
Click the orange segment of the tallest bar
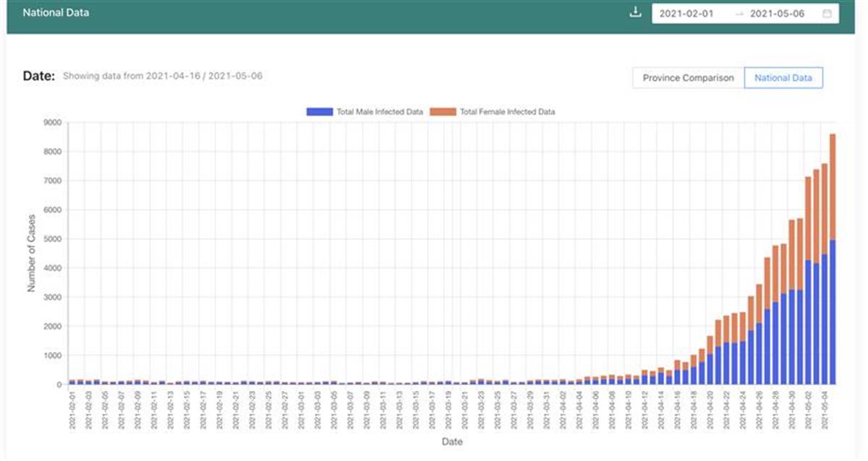833,186
